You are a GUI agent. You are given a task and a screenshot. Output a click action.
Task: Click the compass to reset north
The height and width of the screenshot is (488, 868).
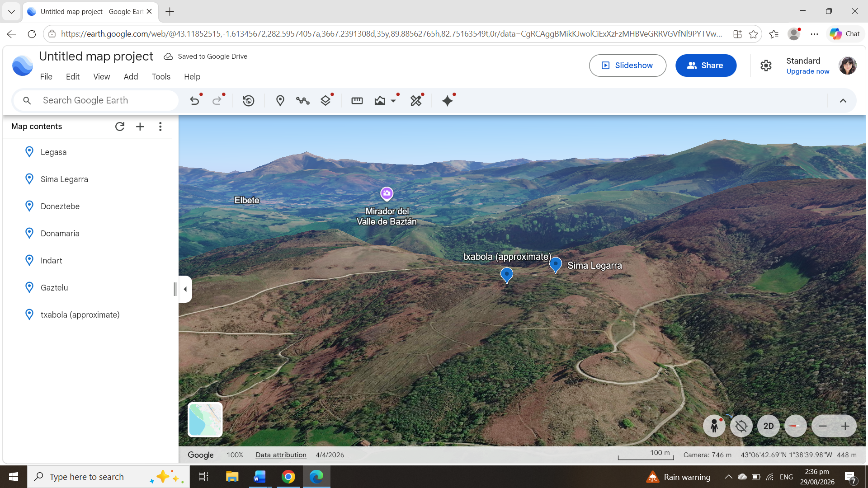pos(796,426)
